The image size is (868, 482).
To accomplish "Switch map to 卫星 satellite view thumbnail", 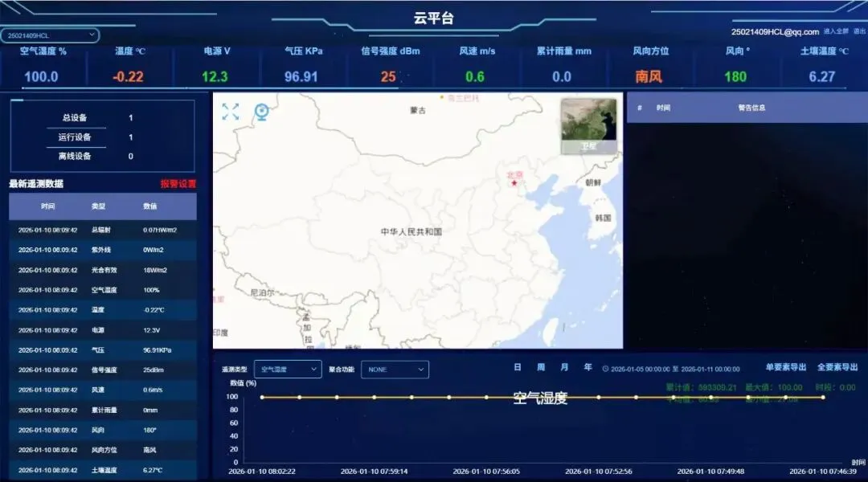I will (x=588, y=126).
